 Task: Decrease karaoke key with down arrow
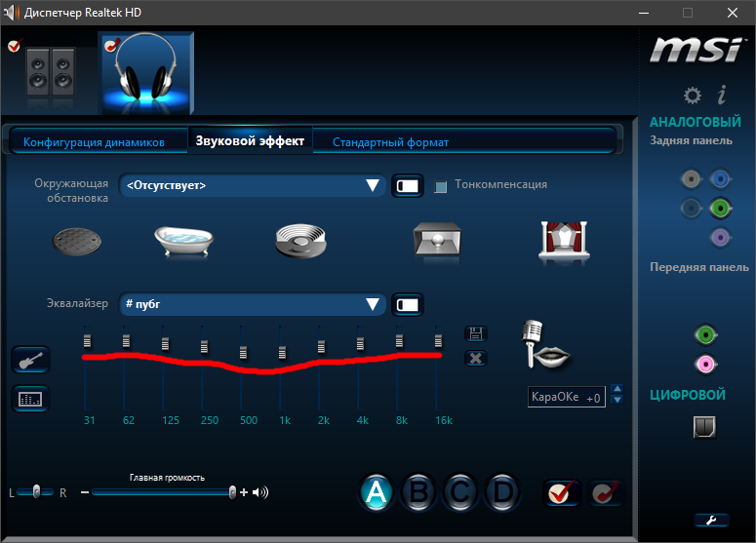[x=617, y=400]
